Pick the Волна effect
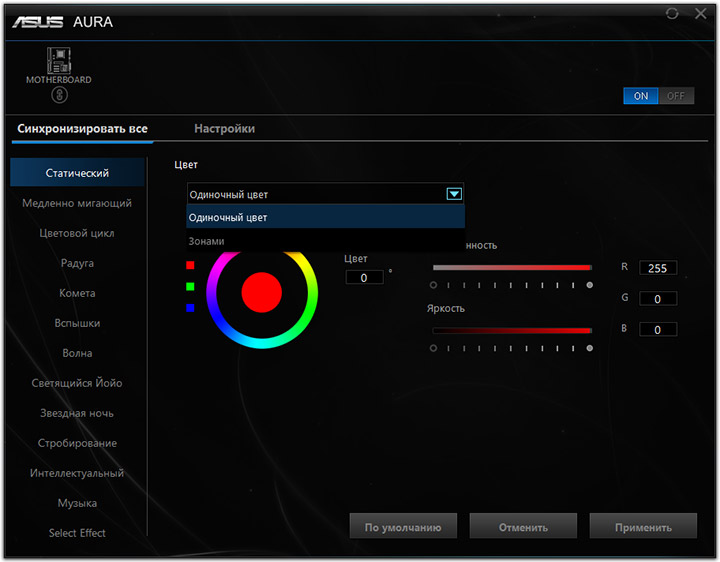The width and height of the screenshot is (720, 562). [x=77, y=353]
